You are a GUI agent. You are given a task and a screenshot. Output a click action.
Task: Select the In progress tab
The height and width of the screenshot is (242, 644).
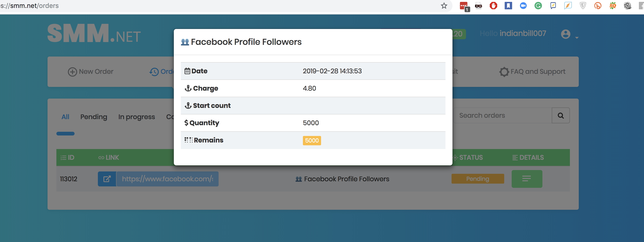(137, 117)
